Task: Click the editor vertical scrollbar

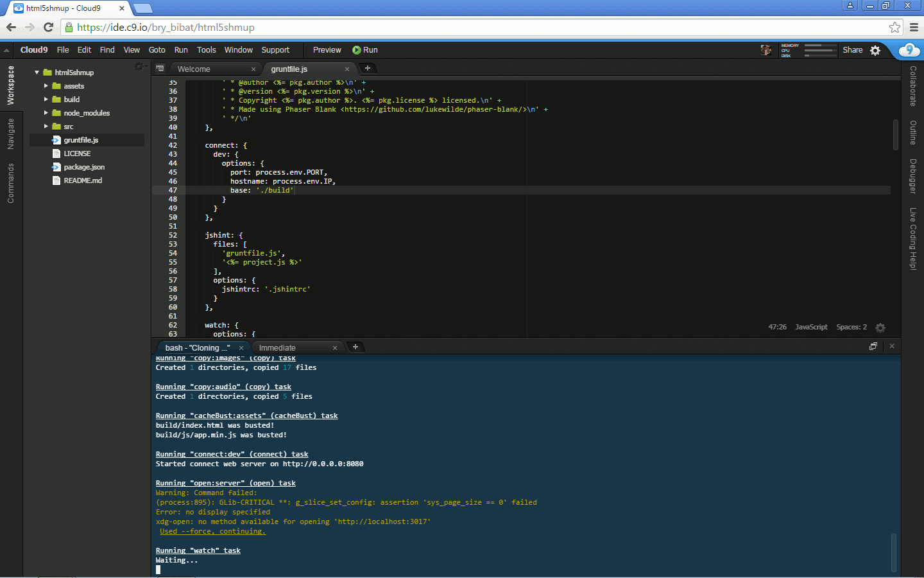Action: [895, 135]
